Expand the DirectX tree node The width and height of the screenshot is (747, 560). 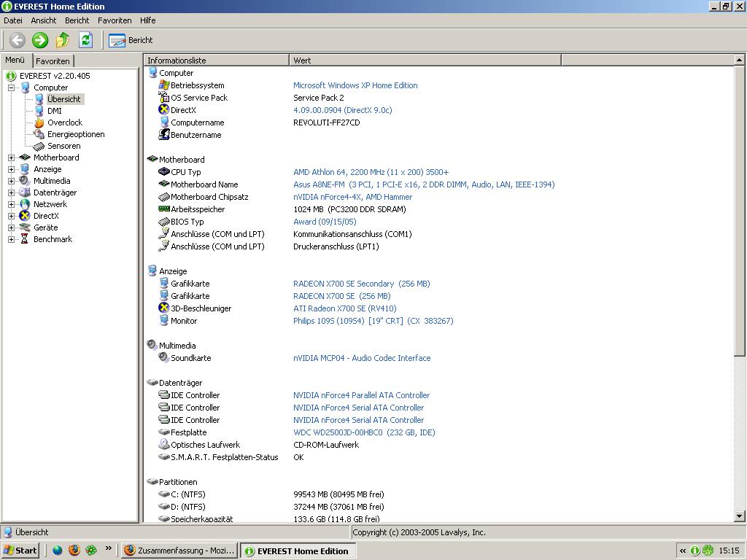click(x=12, y=216)
